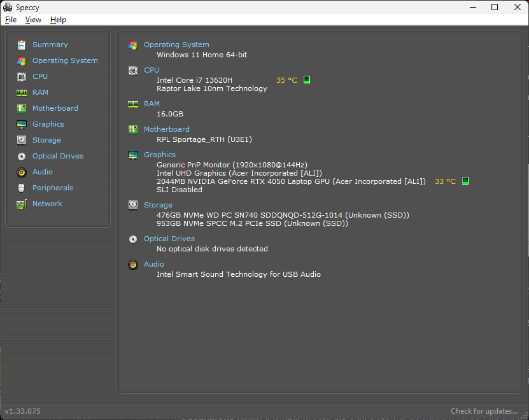Show Graphics details from sidebar
Viewport: 529px width, 420px height.
click(48, 124)
